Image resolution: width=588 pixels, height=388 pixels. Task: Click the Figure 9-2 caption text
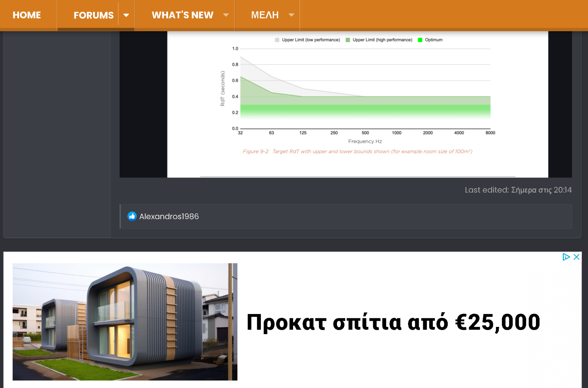pyautogui.click(x=357, y=152)
